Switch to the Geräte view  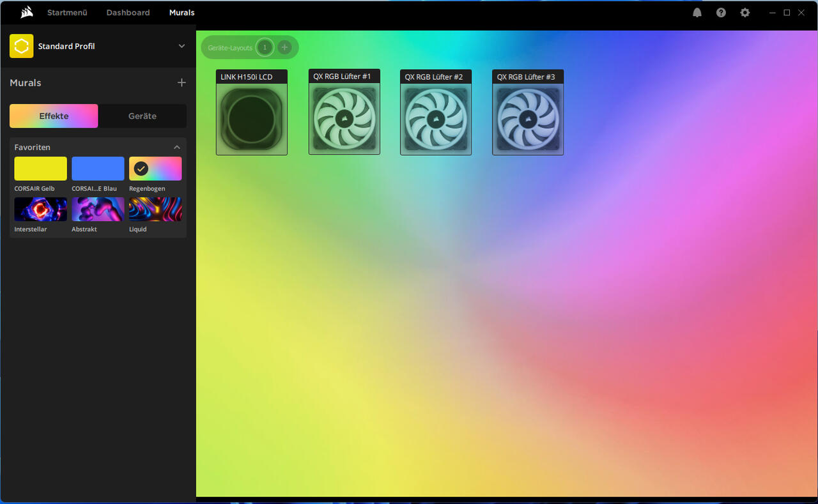point(143,116)
